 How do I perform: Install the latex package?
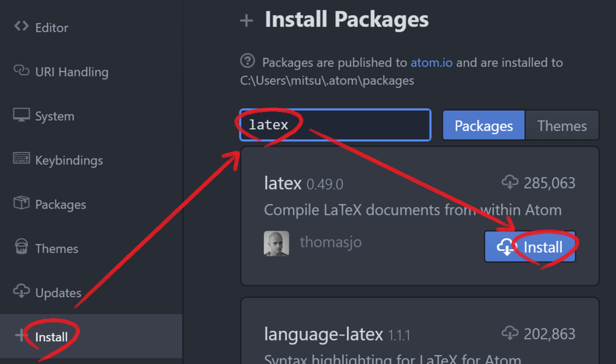tap(530, 247)
